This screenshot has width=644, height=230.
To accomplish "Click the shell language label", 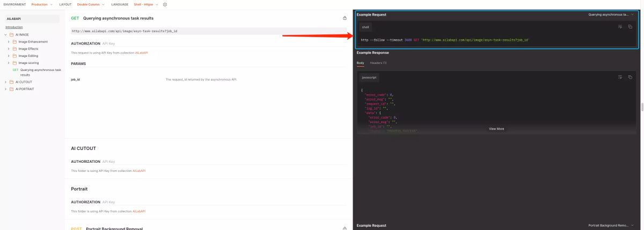I will coord(365,26).
